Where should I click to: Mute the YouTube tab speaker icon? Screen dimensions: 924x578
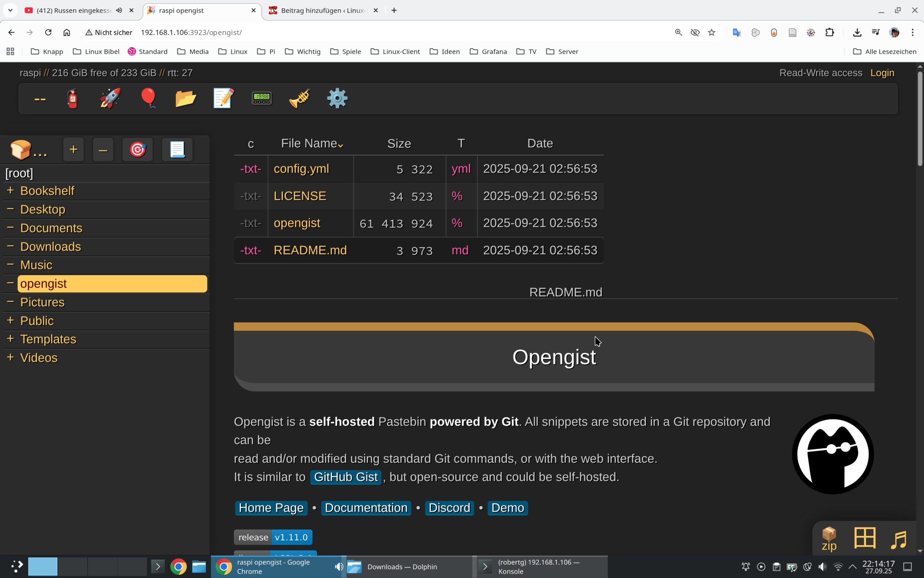point(119,10)
